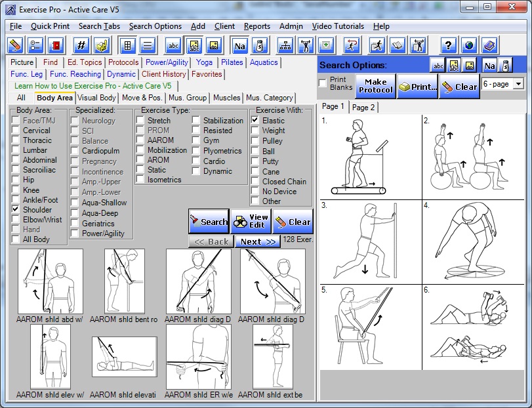
Task: Open the Video Tutorials menu
Action: pos(338,26)
